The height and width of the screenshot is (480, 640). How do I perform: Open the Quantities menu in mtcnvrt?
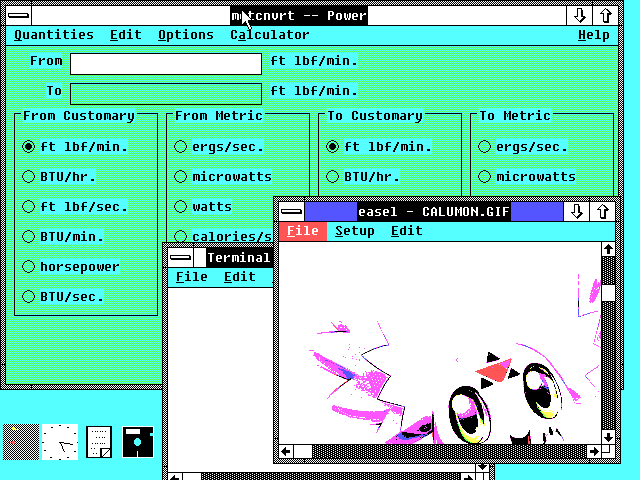54,35
